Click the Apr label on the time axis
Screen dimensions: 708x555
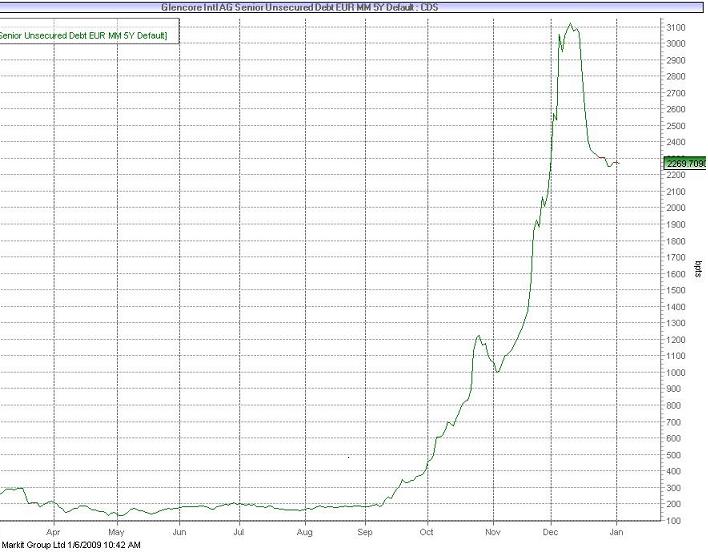tap(54, 533)
